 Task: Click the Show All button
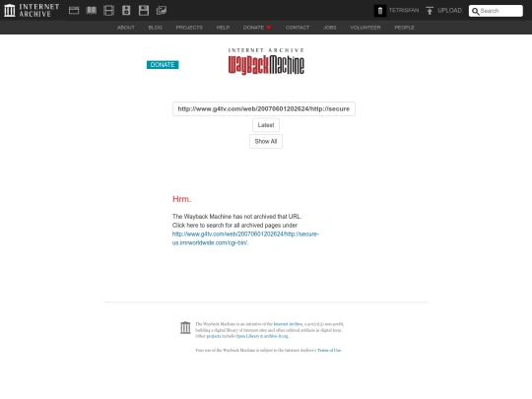[266, 141]
